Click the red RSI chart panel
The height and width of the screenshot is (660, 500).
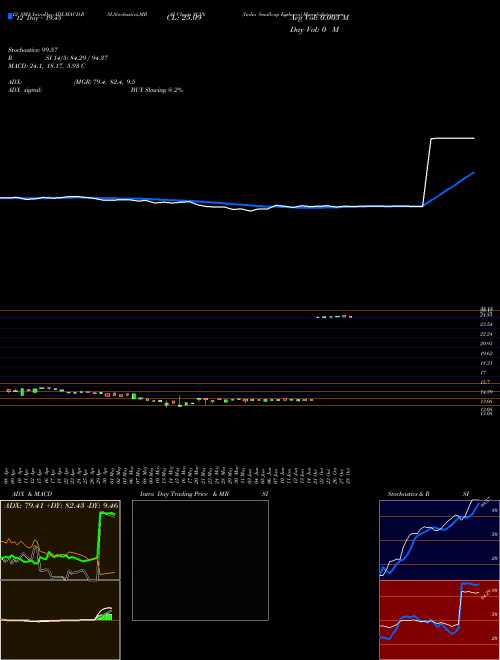(439, 620)
